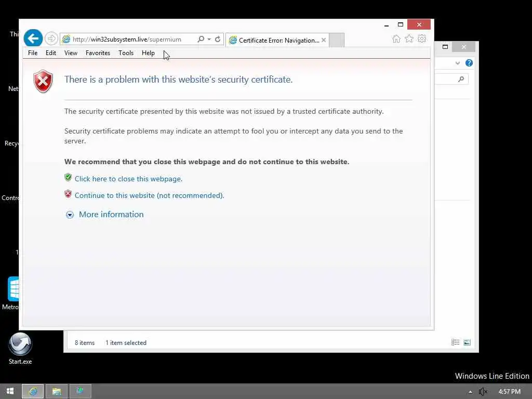Screen dimensions: 532x399
Task: Expand ribbon chevron in Explorer window
Action: [x=458, y=63]
